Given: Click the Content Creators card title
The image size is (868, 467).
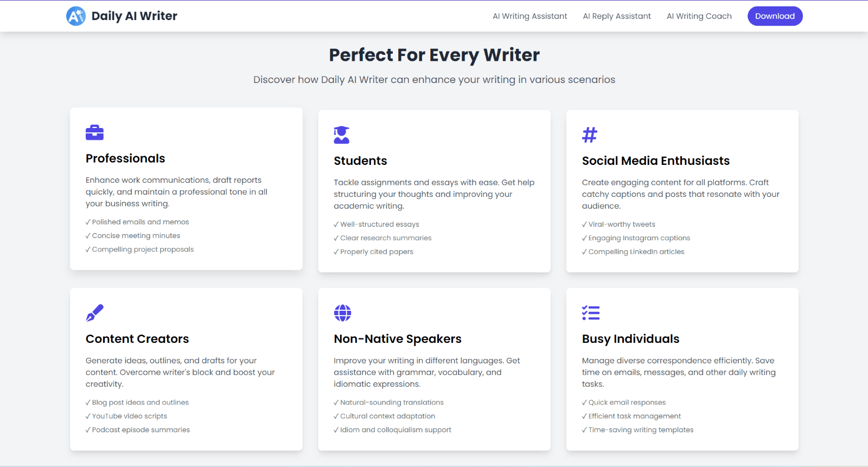Looking at the screenshot, I should pyautogui.click(x=137, y=339).
